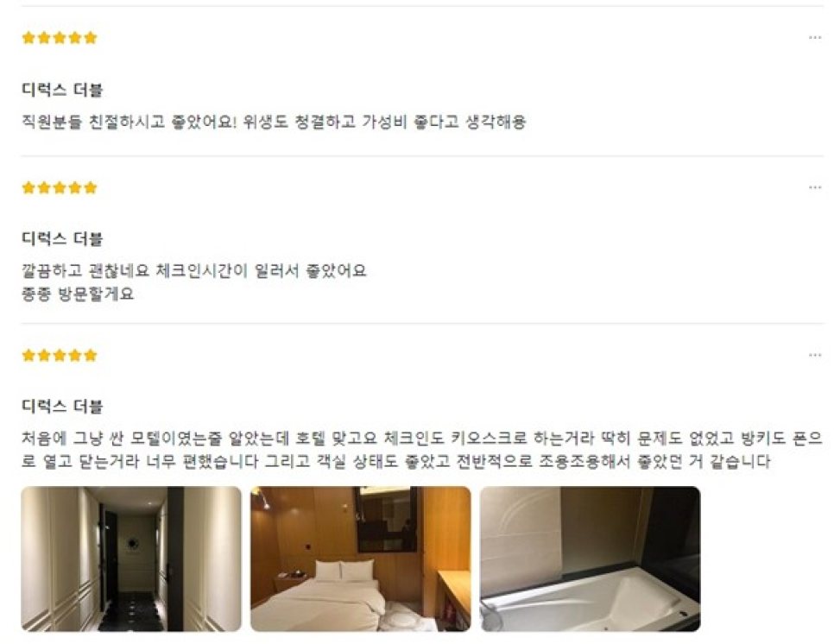Click review text about 체크인시간이 일러서

click(194, 271)
